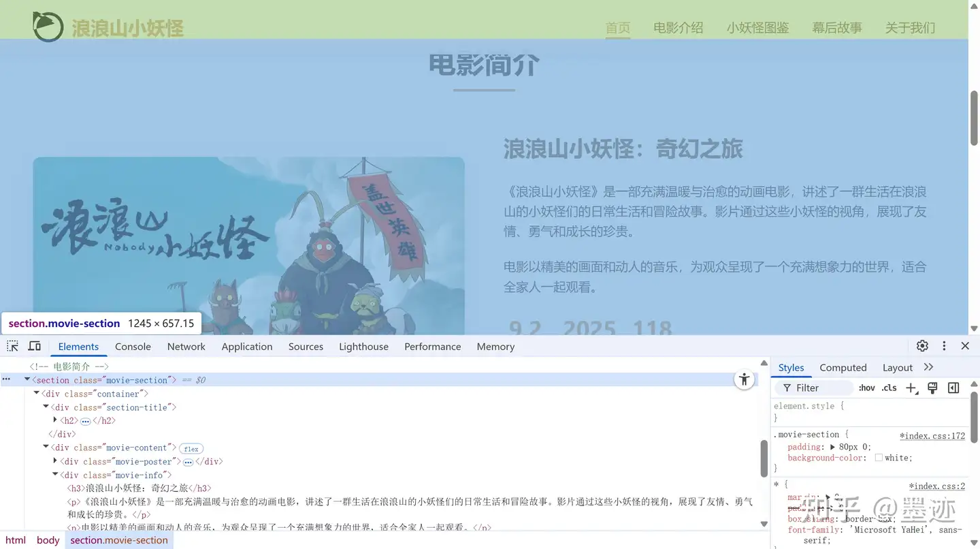Show more sidebar tabs via double chevron

tap(929, 367)
